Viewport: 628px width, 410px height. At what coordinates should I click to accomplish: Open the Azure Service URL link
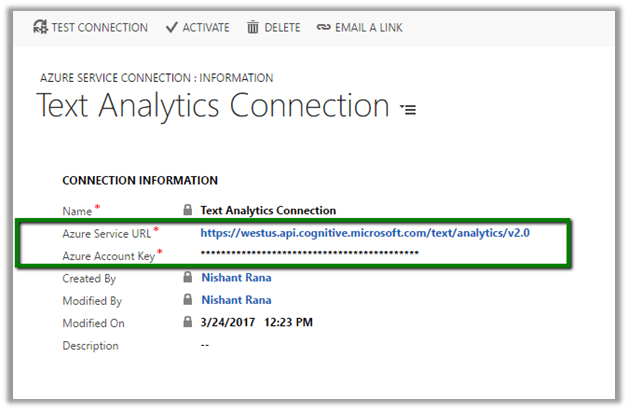(x=364, y=233)
